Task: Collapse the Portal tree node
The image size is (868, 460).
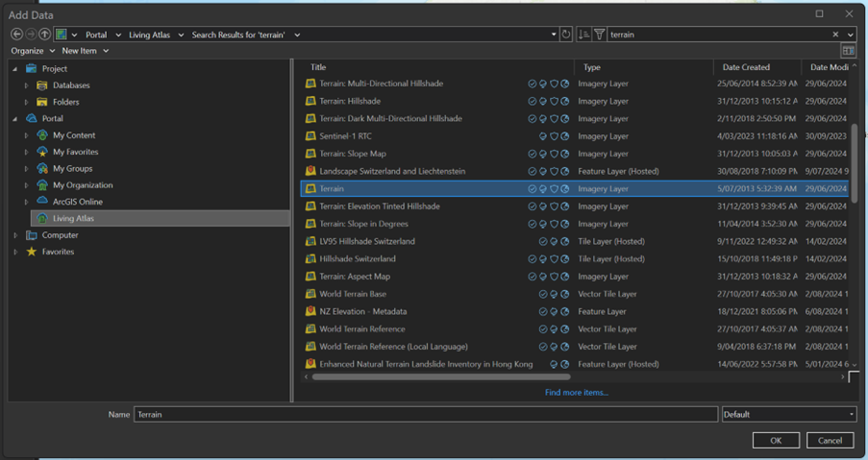Action: point(15,118)
